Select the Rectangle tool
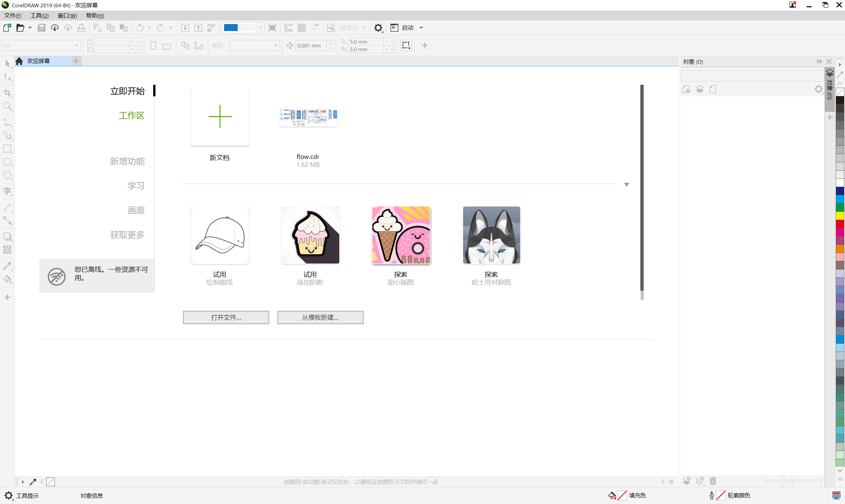 [7, 148]
